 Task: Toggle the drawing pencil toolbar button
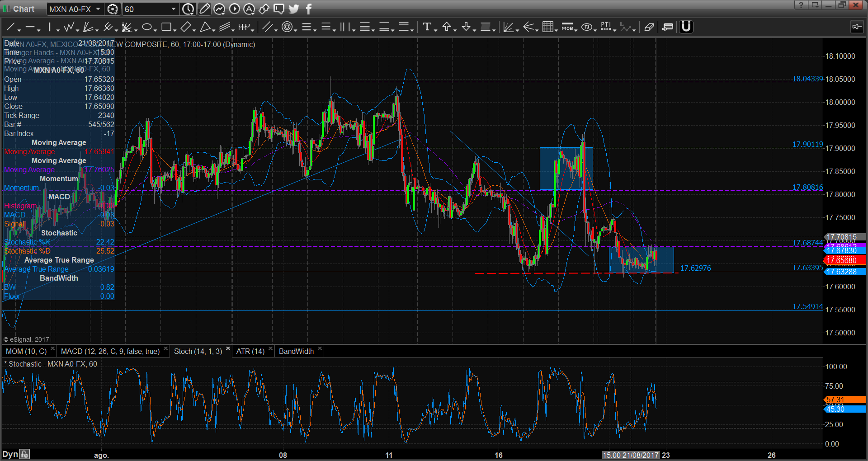pos(204,9)
